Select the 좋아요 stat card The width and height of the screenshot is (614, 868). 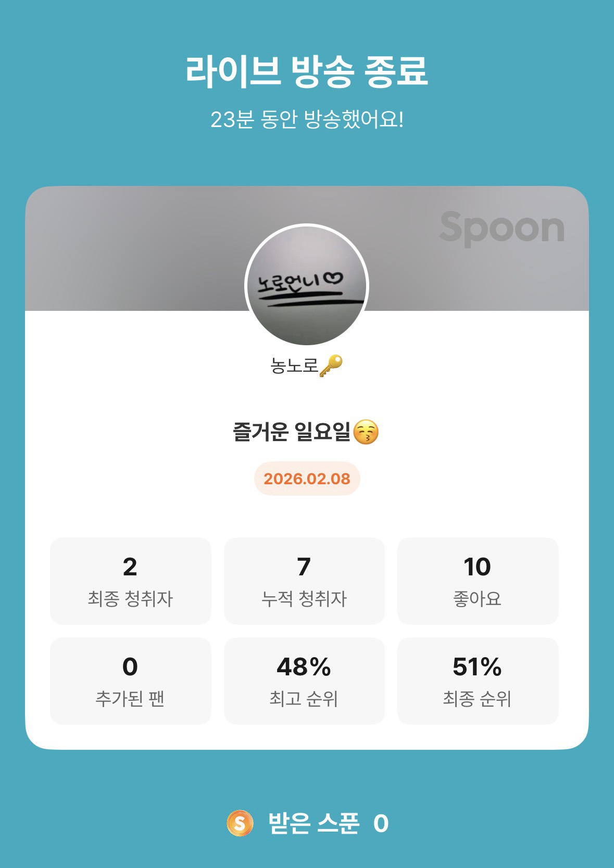pos(478,581)
